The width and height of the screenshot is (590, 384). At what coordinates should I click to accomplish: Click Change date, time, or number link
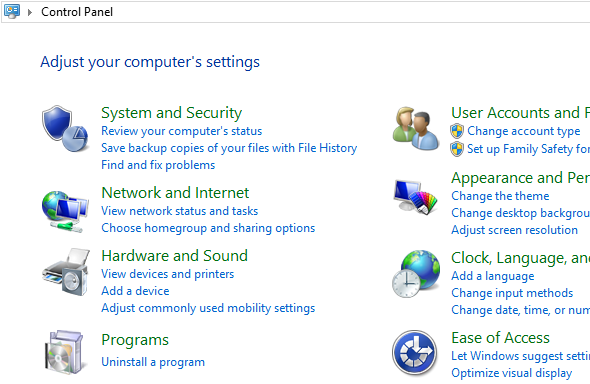[x=520, y=310]
